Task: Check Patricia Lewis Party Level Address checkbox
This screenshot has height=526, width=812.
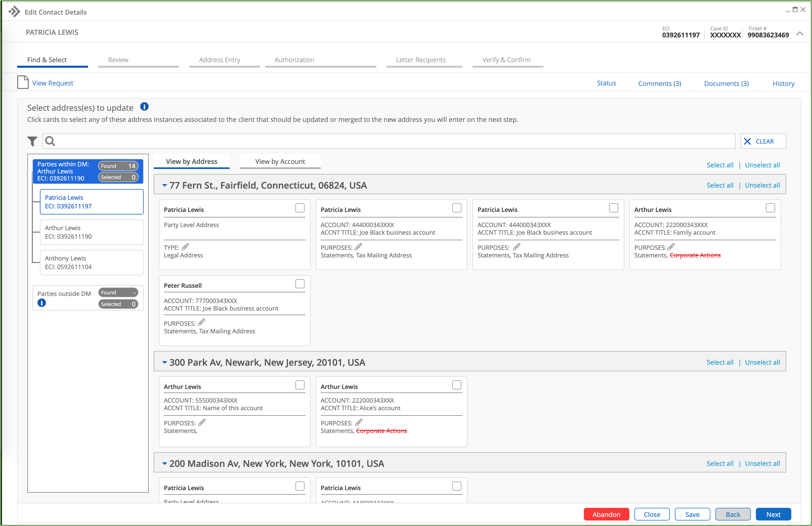Action: pyautogui.click(x=300, y=208)
